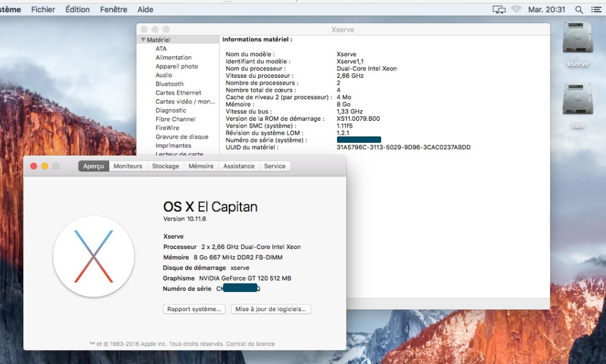Viewport: 606px width, 364px height.
Task: Click the Rapport système button
Action: tap(194, 309)
